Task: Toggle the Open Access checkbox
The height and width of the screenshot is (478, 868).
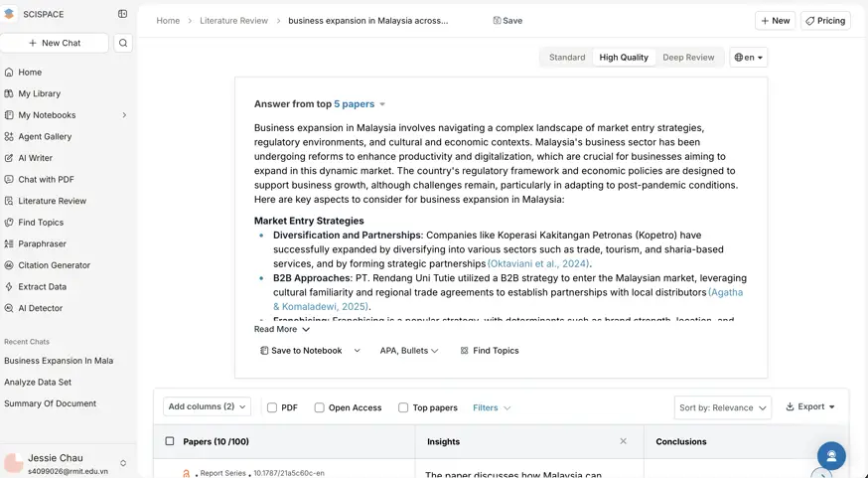Action: point(320,407)
